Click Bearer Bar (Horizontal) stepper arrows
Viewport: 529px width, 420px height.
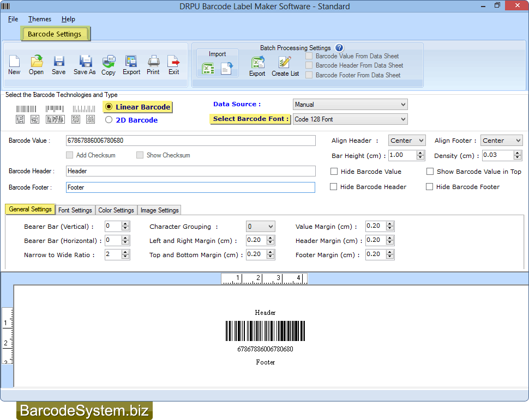tap(125, 240)
